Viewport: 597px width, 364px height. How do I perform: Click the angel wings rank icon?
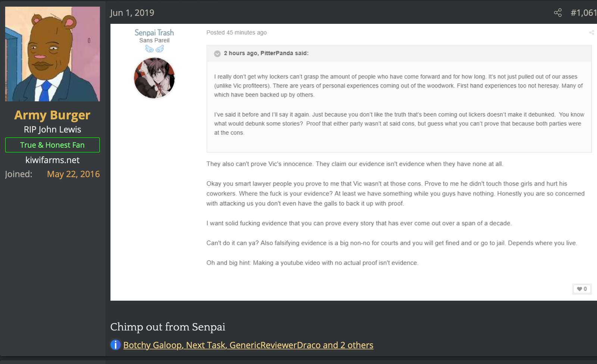point(154,48)
